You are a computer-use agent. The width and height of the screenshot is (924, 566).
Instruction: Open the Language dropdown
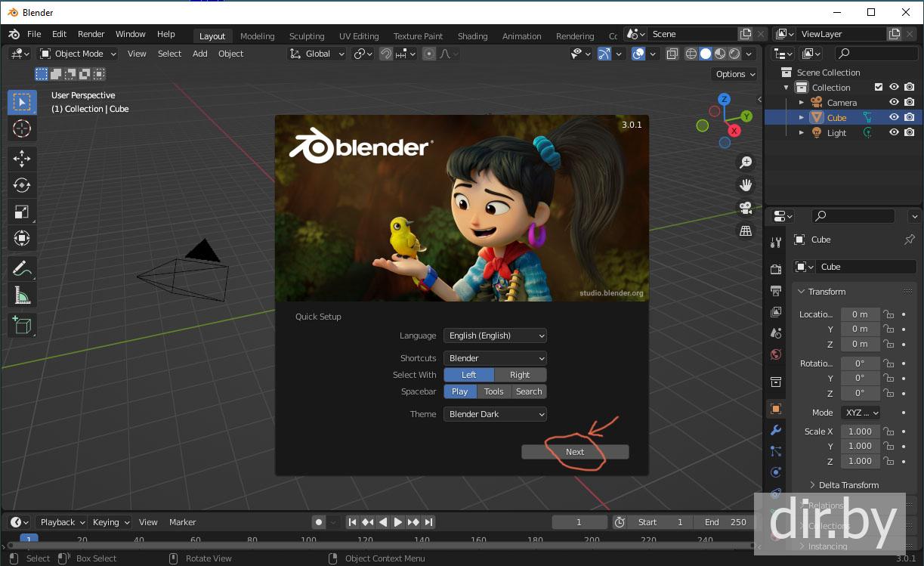click(495, 336)
